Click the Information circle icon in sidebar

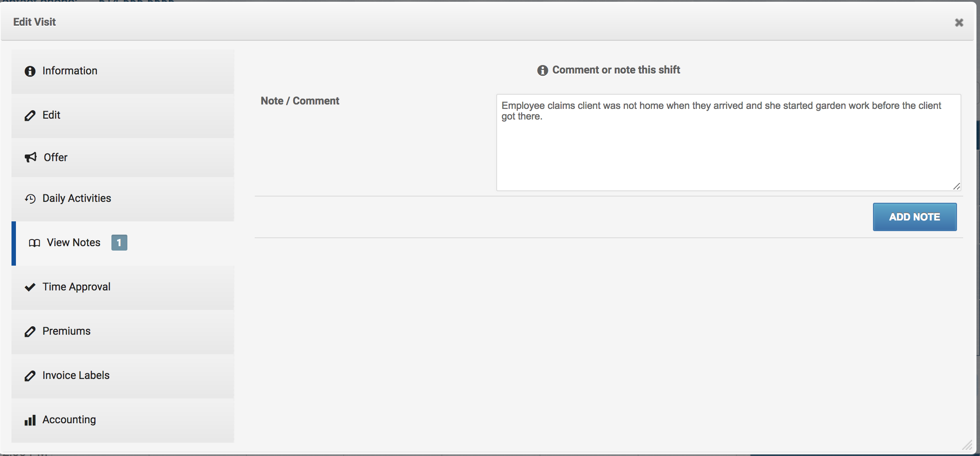tap(30, 71)
